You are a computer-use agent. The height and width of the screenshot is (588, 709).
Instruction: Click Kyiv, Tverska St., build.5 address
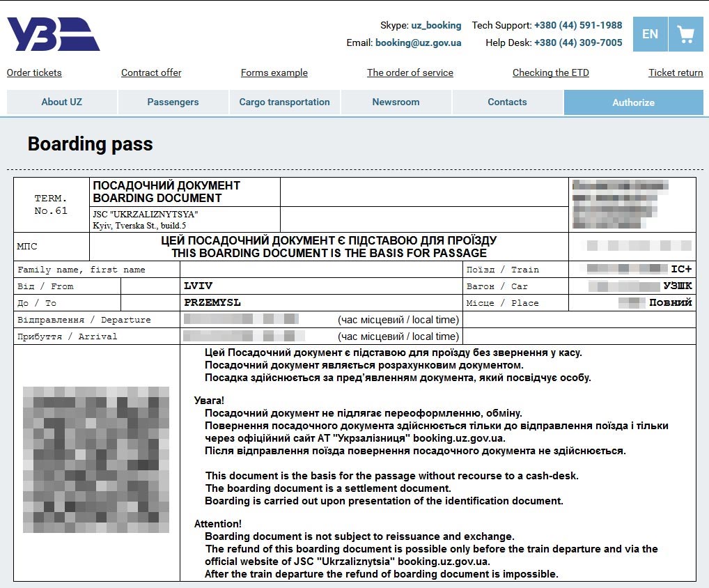(139, 225)
